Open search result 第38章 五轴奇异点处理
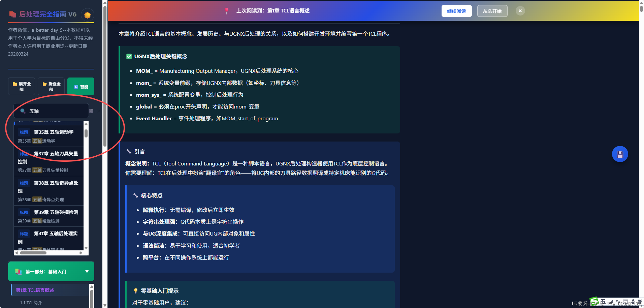 (x=49, y=191)
